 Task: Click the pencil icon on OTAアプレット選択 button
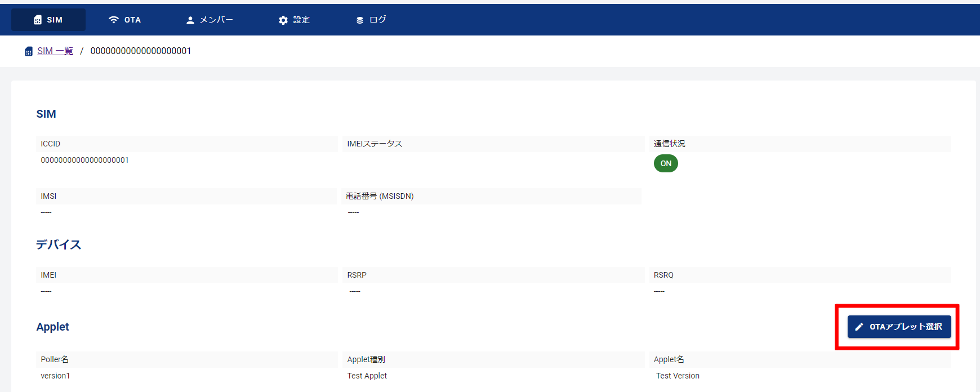(x=859, y=327)
